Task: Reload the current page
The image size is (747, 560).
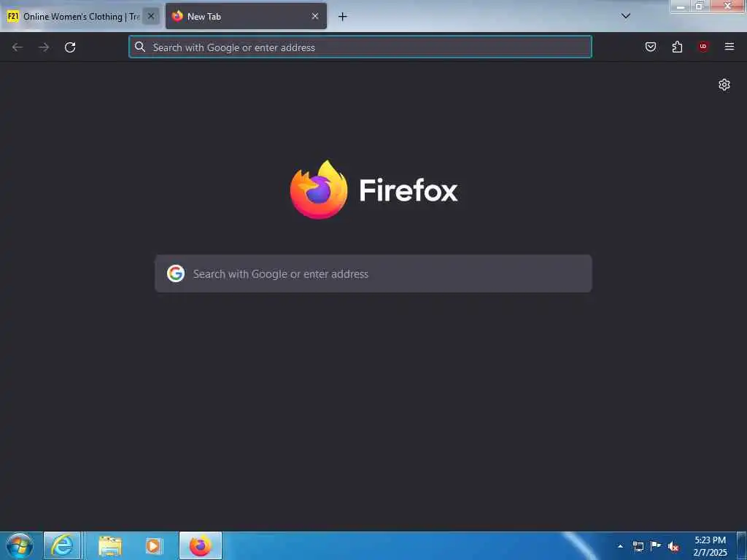Action: pos(70,47)
